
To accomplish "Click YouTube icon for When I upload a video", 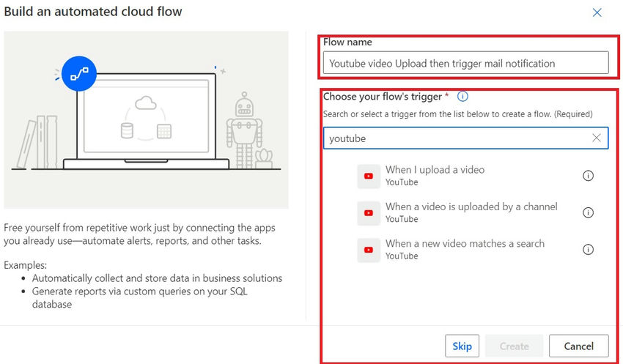I will [x=369, y=176].
